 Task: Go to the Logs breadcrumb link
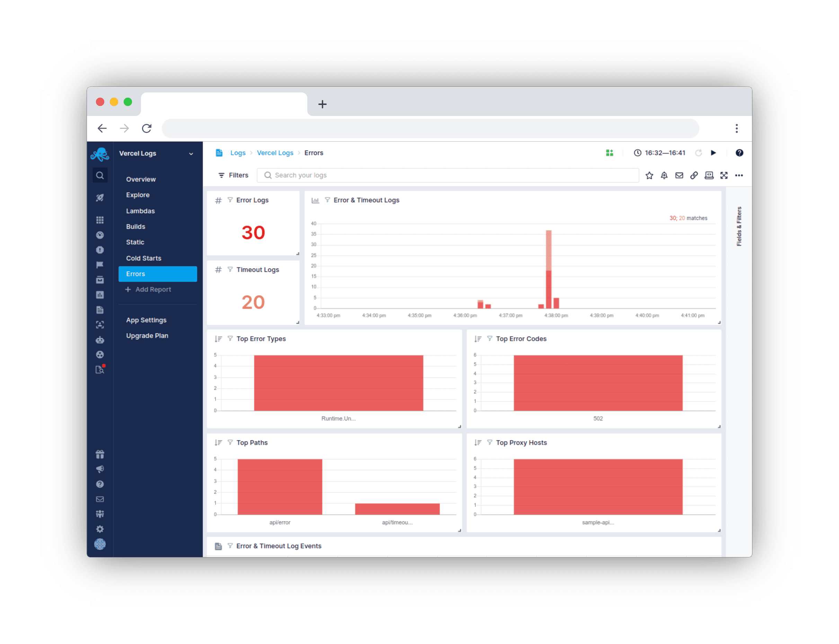click(x=238, y=153)
